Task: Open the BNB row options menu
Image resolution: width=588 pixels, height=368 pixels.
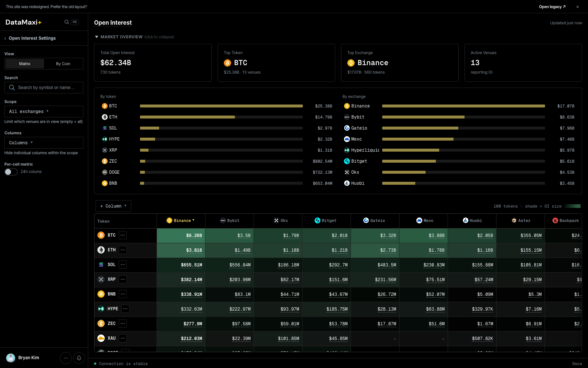Action: pos(123,294)
